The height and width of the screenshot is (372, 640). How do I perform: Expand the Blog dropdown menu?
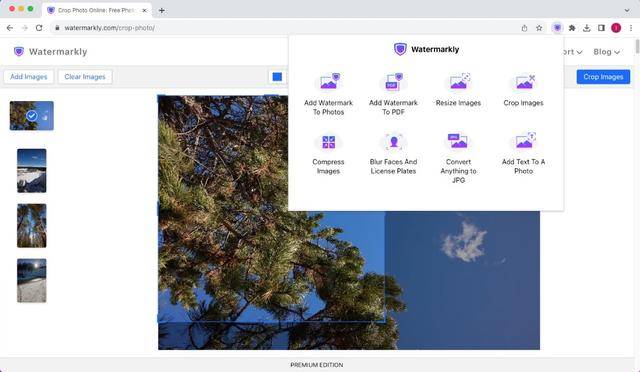tap(607, 52)
